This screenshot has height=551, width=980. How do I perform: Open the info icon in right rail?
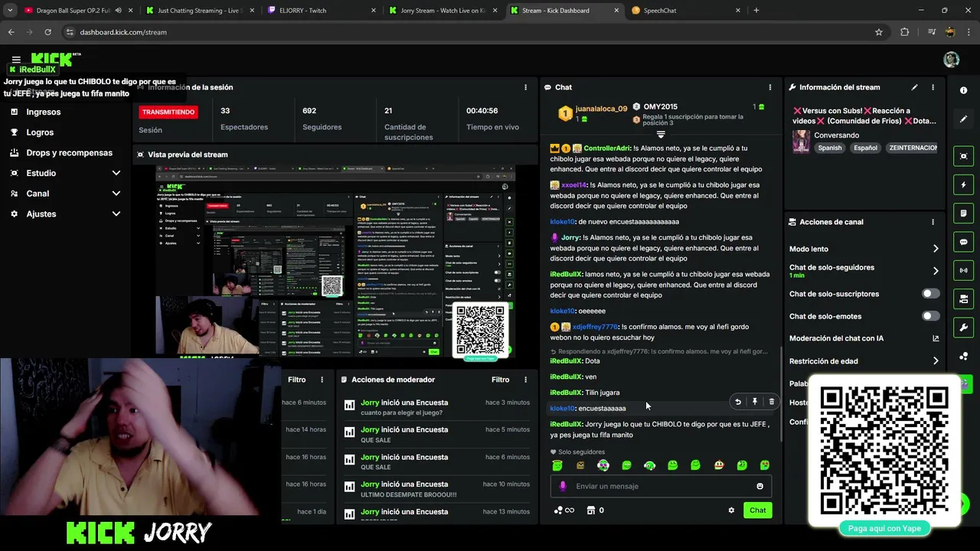tap(963, 90)
